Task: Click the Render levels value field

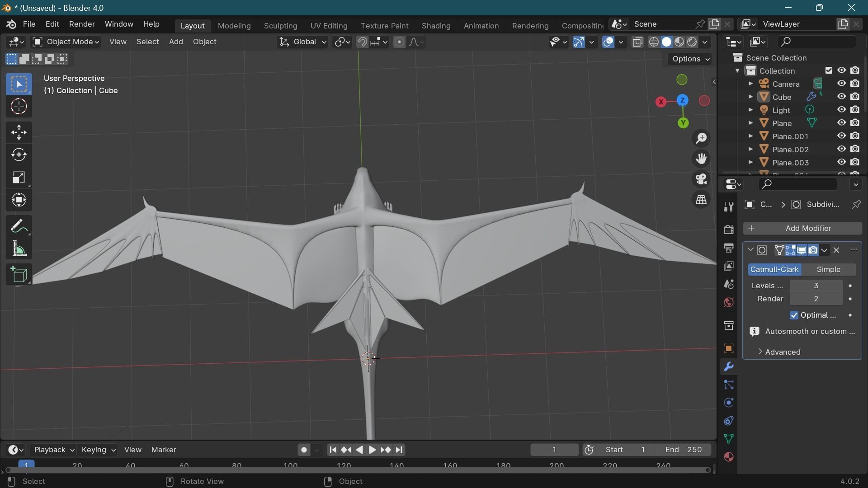Action: pyautogui.click(x=816, y=299)
